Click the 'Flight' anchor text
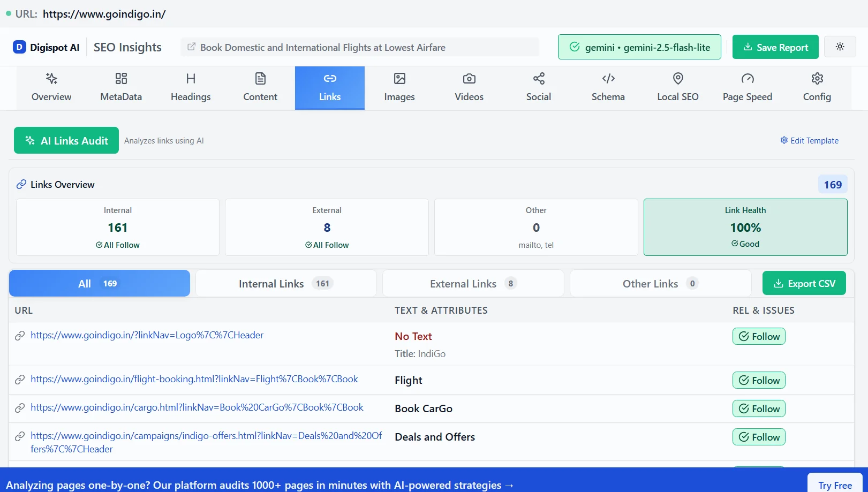Screen dimensions: 868x492 409,380
